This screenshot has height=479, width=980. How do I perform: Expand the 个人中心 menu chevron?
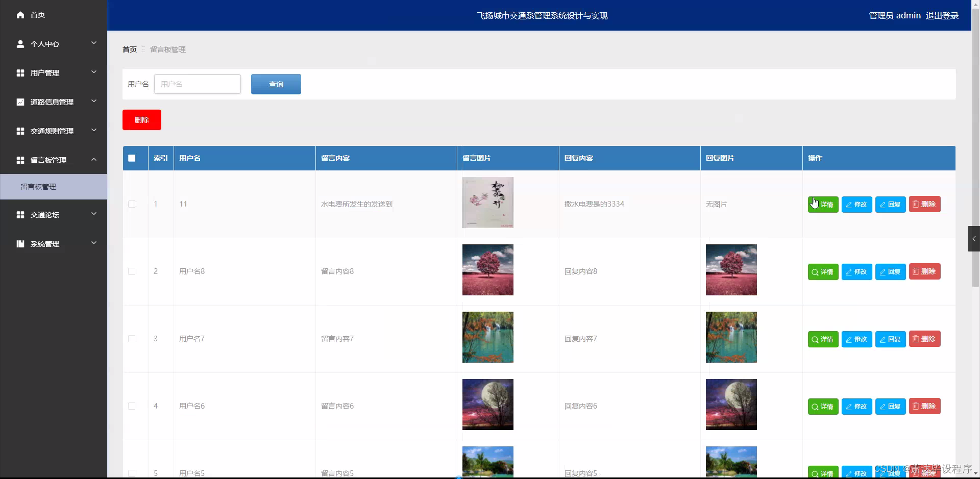pyautogui.click(x=94, y=43)
